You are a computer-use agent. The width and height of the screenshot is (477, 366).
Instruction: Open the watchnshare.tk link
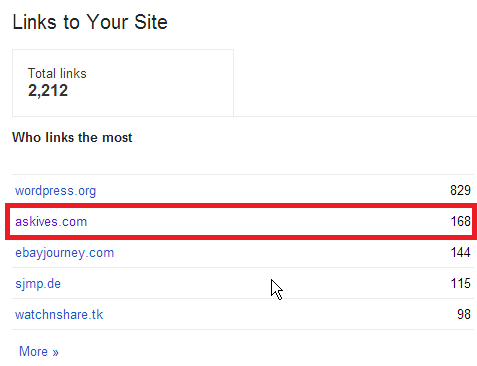pyautogui.click(x=59, y=315)
